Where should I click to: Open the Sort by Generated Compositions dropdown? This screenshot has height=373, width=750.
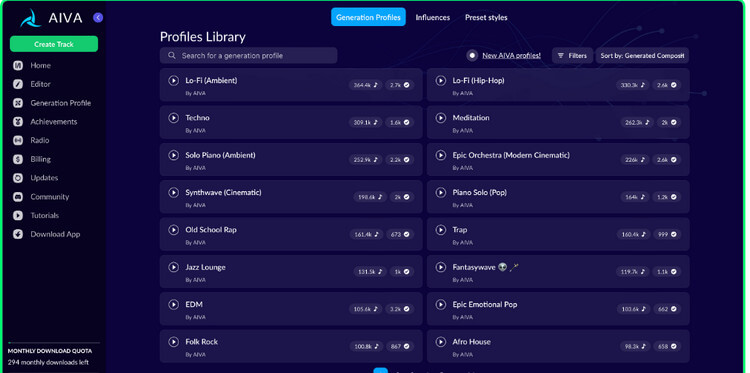click(642, 55)
